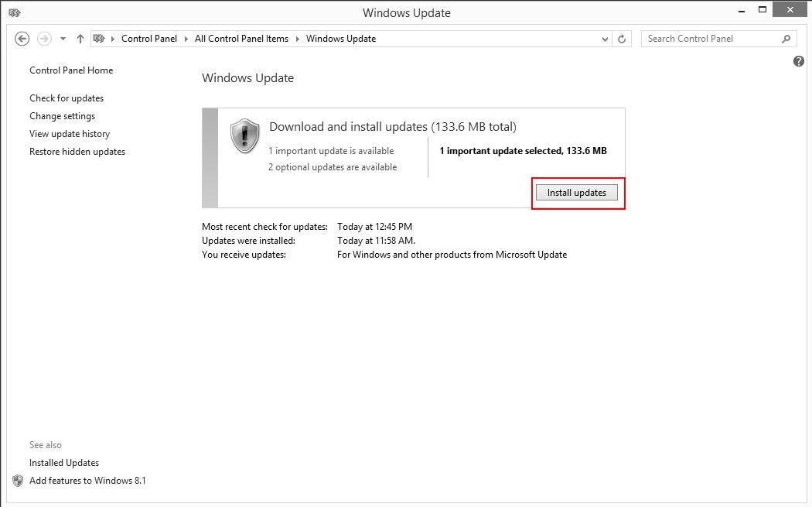Image resolution: width=812 pixels, height=507 pixels.
Task: Open '2 optional updates are available' link
Action: [333, 167]
